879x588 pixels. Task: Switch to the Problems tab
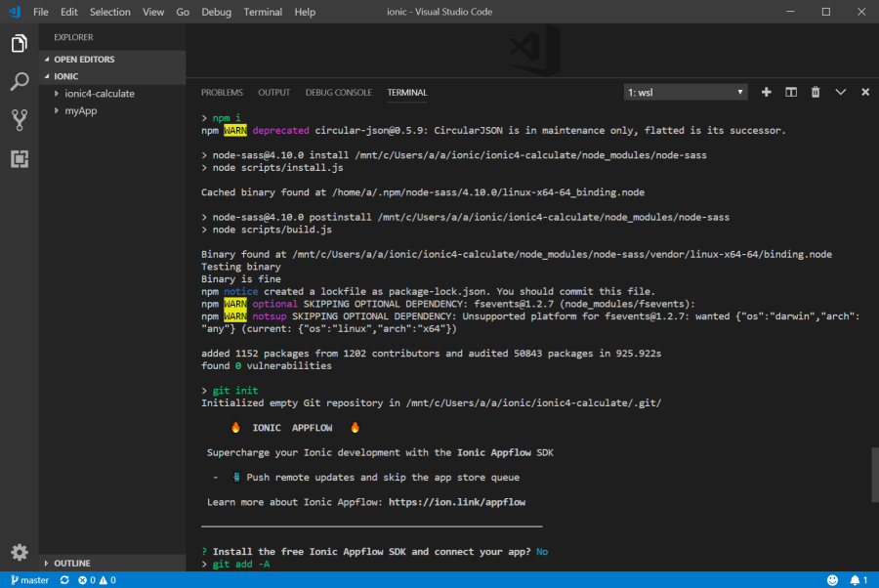[x=222, y=93]
